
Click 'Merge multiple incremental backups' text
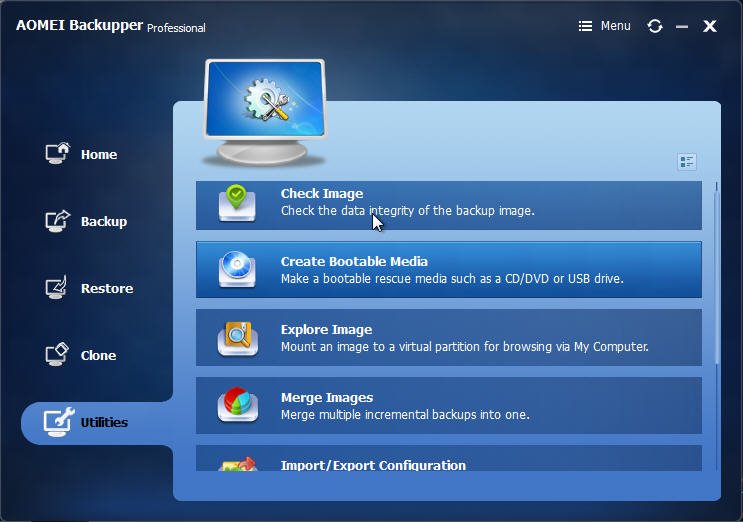[x=405, y=415]
